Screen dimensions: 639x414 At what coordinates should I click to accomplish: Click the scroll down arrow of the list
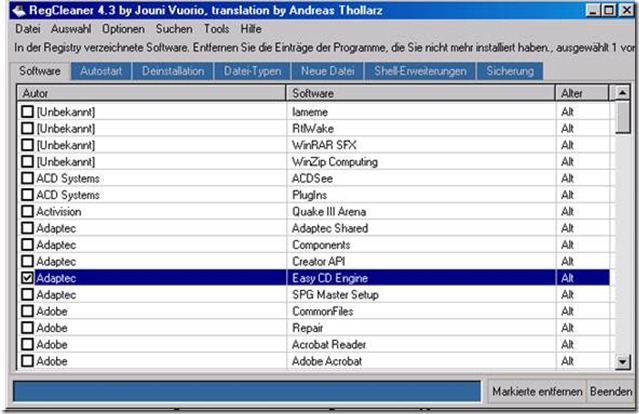(x=622, y=362)
